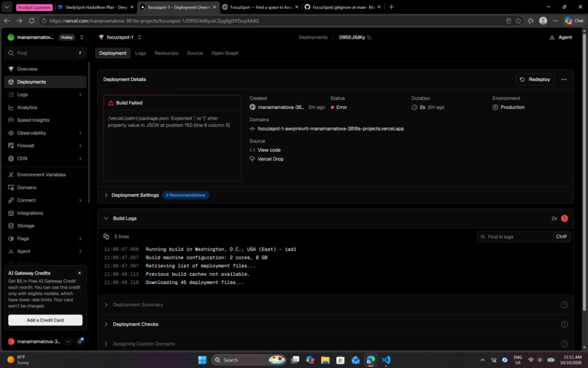Reload the page with the refresh icon
Viewport: 588px width, 368px height.
point(31,20)
